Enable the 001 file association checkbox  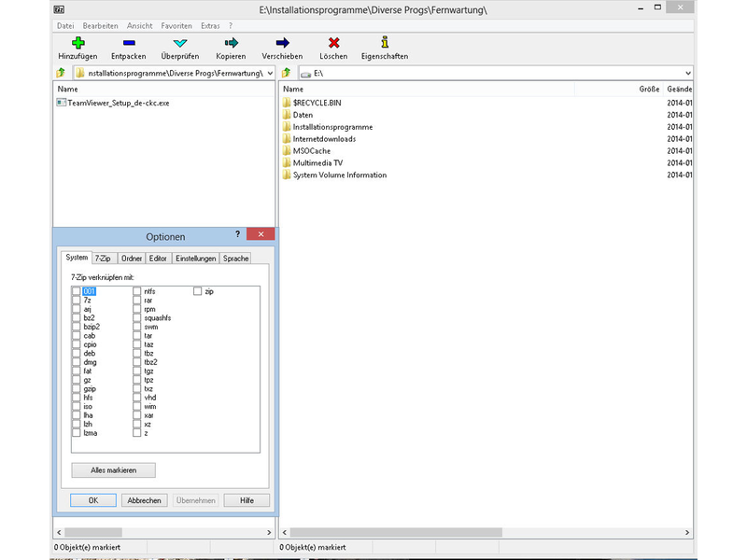77,291
